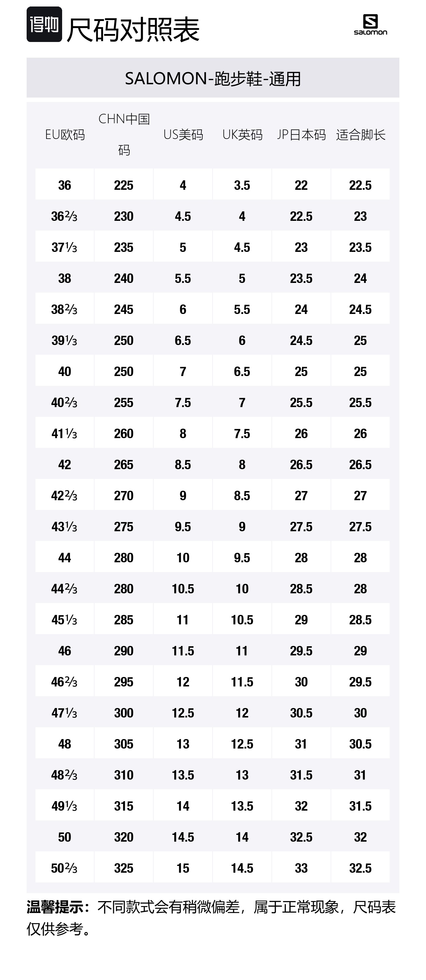Screen dimensions: 426x980
Task: Click the 得物 logo icon
Action: tap(44, 24)
